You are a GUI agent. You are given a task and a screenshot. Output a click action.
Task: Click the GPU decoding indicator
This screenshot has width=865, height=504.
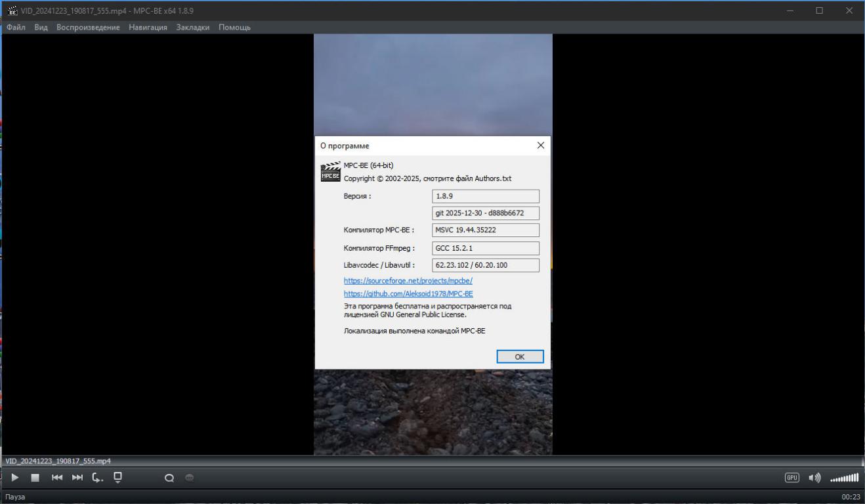click(791, 478)
